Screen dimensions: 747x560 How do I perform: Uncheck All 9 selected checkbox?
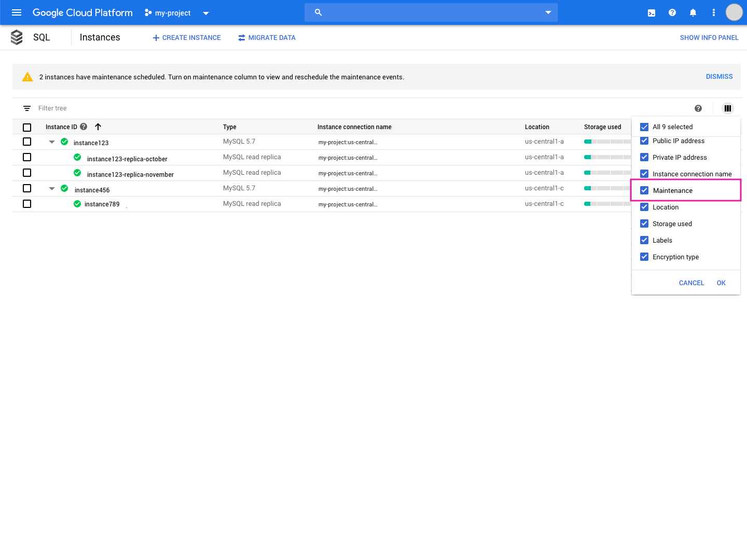coord(644,127)
